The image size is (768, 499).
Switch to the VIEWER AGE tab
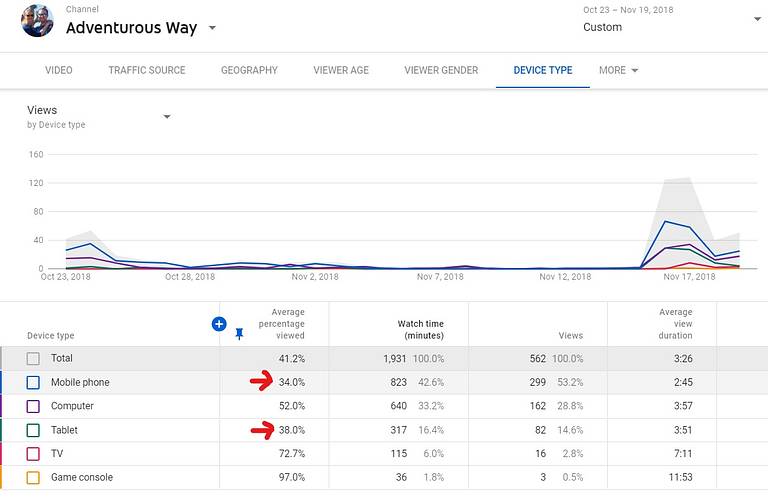pos(341,70)
